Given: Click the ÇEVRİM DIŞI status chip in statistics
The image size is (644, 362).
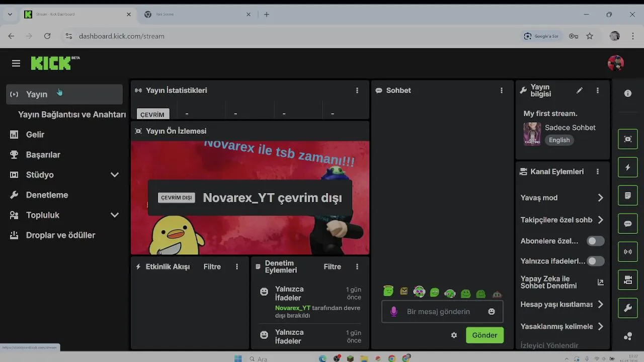Looking at the screenshot, I should coord(152,114).
